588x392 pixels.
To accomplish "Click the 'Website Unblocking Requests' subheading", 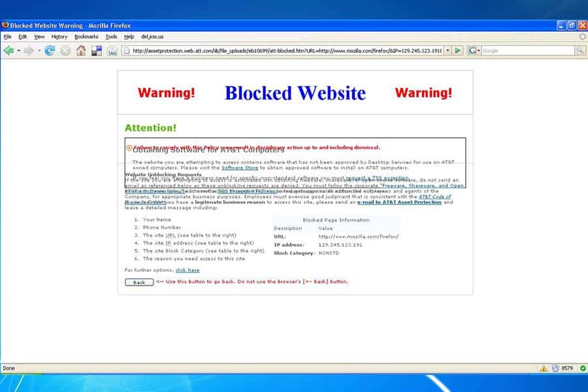I will click(163, 175).
